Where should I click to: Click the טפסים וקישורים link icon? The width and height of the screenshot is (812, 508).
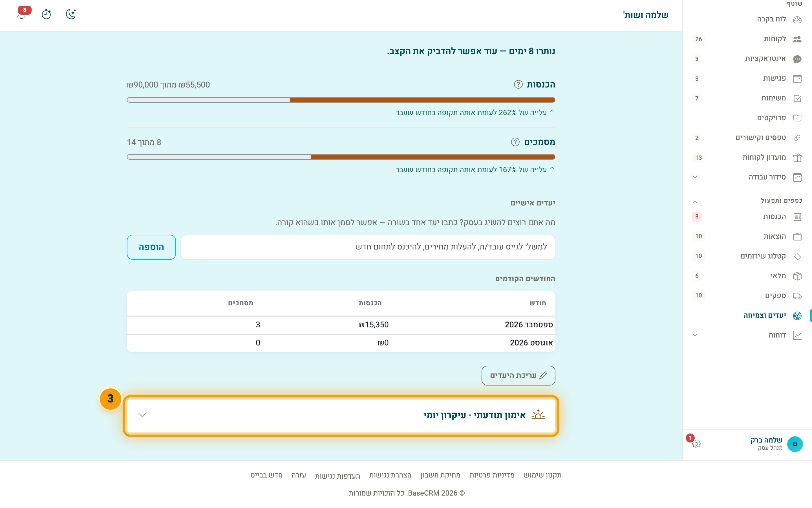[x=797, y=138]
